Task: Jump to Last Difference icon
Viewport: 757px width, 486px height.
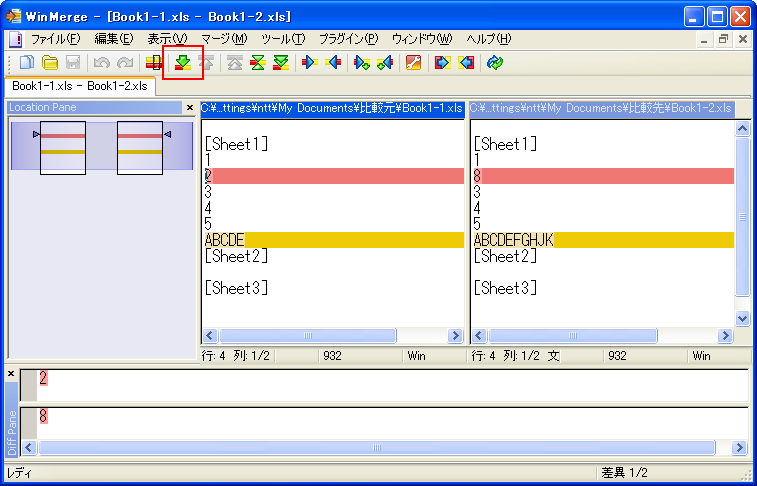Action: [x=281, y=63]
